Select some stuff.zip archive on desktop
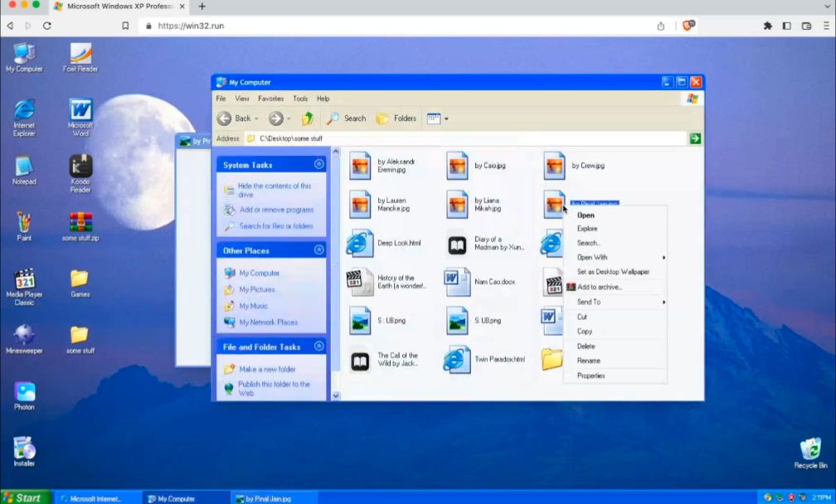The image size is (836, 504). pos(80,227)
